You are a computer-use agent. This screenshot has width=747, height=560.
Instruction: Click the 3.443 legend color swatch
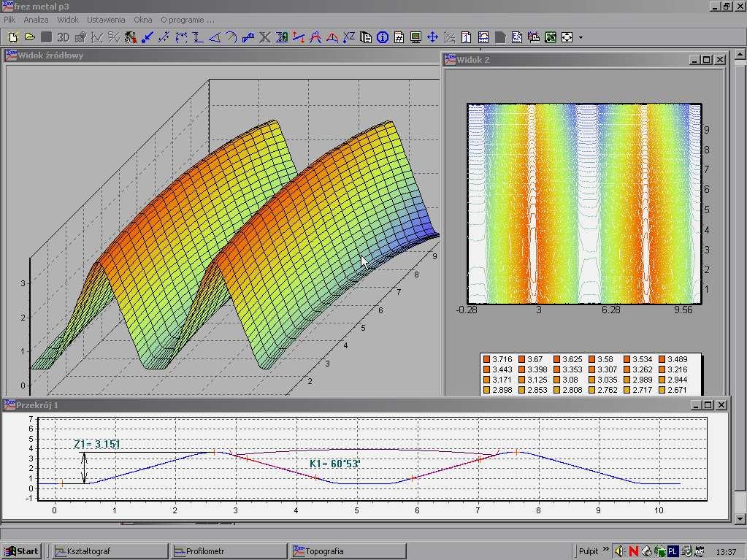click(486, 369)
